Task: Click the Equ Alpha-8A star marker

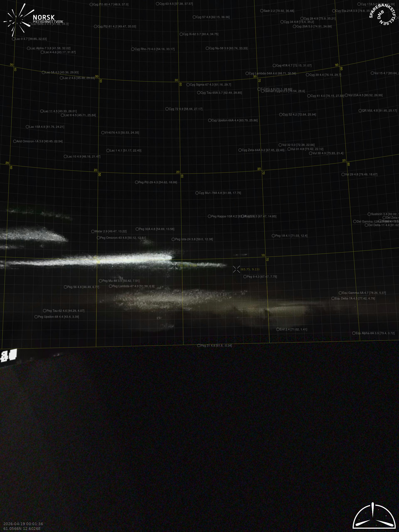Action: [354, 333]
